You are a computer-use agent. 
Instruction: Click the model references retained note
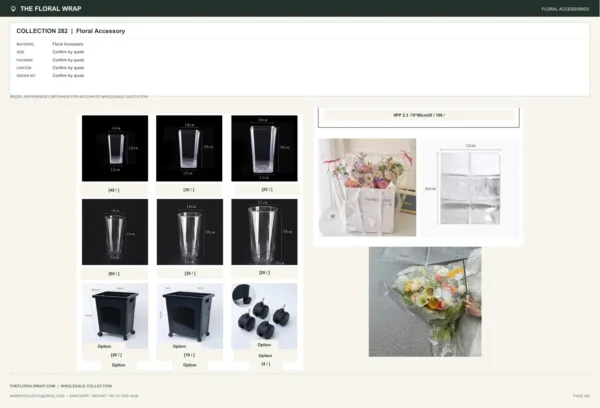tap(79, 96)
